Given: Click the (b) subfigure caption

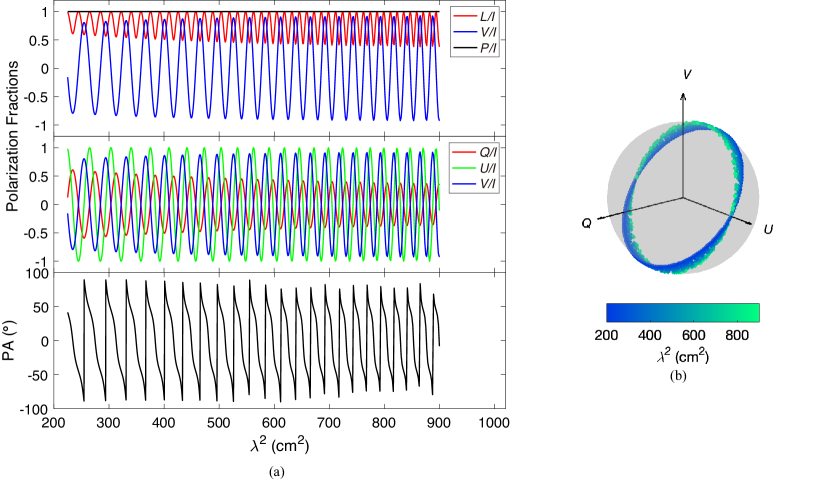Looking at the screenshot, I should pos(678,376).
